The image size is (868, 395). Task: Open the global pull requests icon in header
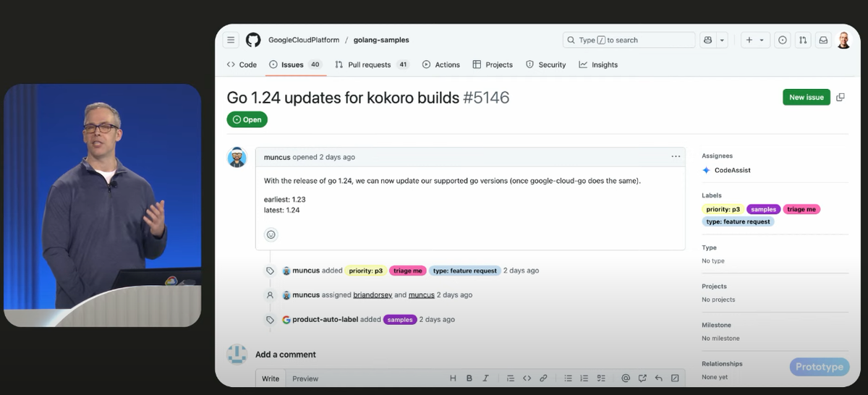point(803,41)
